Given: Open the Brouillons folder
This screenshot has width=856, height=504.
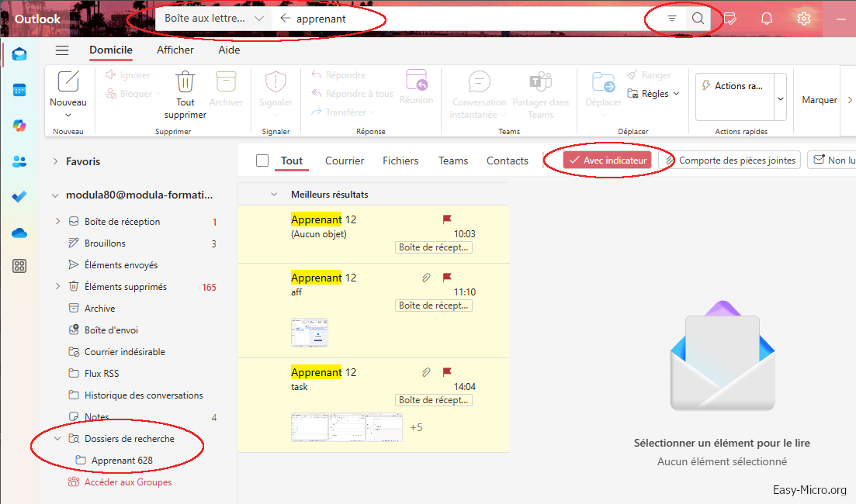Looking at the screenshot, I should click(105, 243).
